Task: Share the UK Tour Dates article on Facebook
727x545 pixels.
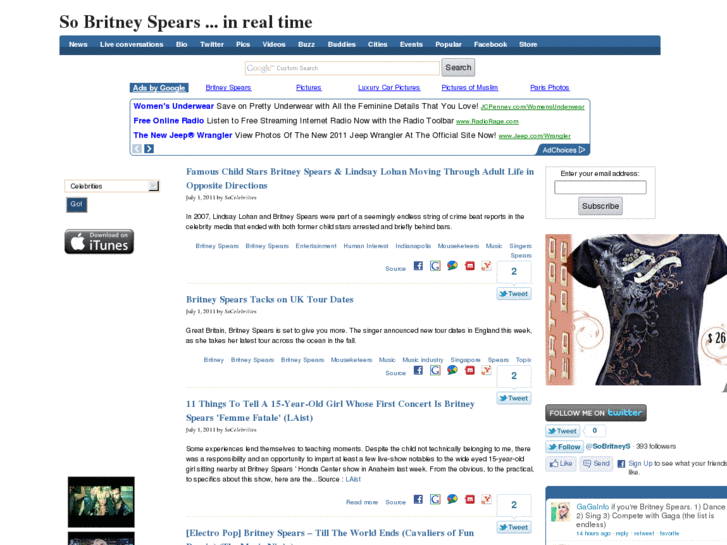Action: point(418,370)
